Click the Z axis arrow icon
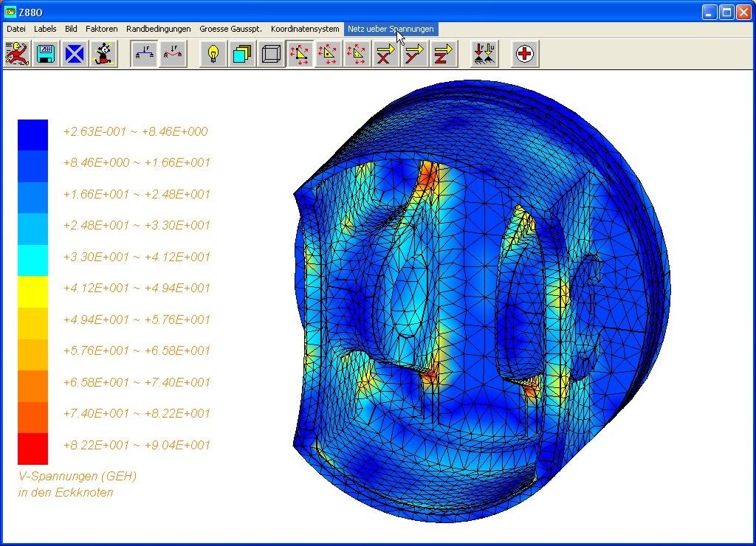The height and width of the screenshot is (546, 756). pyautogui.click(x=441, y=54)
